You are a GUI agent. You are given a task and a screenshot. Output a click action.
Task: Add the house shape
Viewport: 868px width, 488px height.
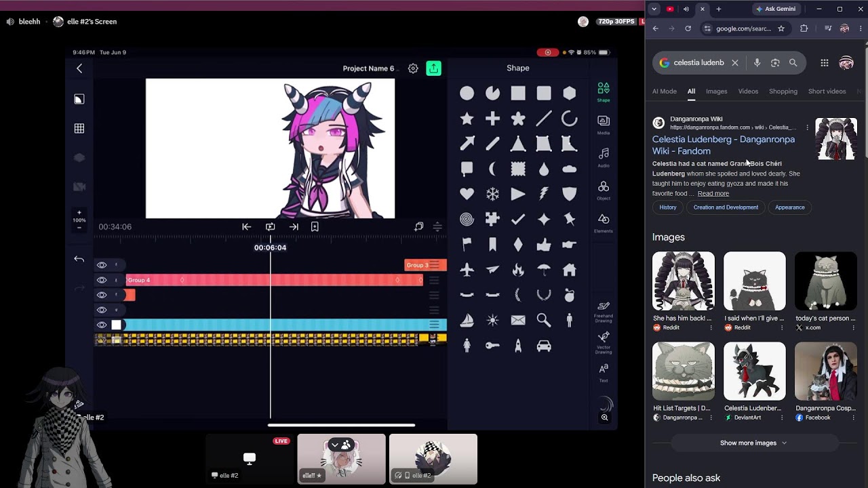(570, 270)
